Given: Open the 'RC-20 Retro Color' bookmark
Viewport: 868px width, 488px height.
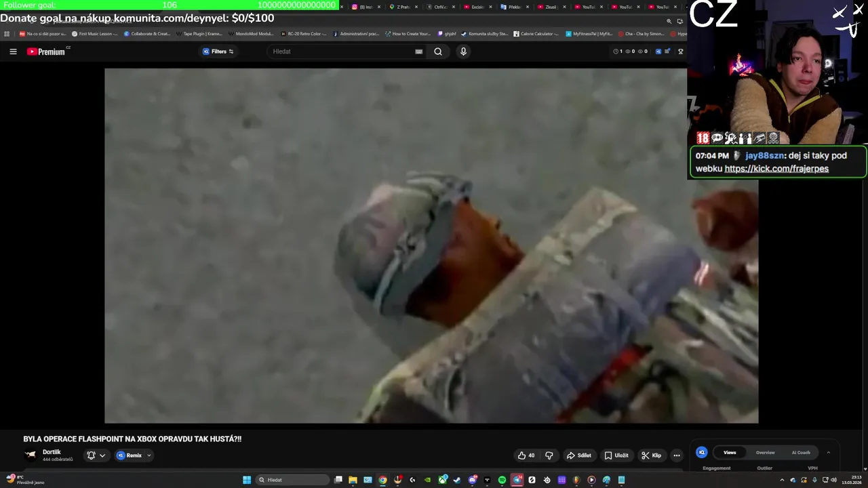Looking at the screenshot, I should click(304, 33).
